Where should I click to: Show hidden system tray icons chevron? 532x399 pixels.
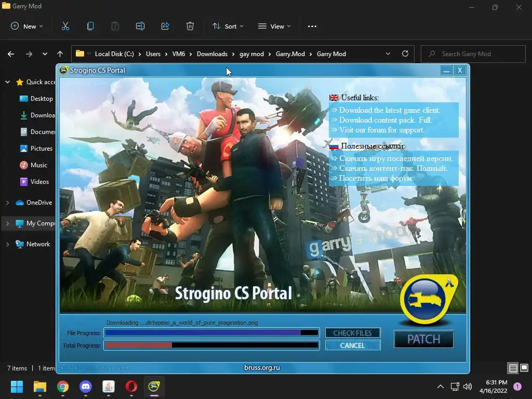click(x=441, y=387)
